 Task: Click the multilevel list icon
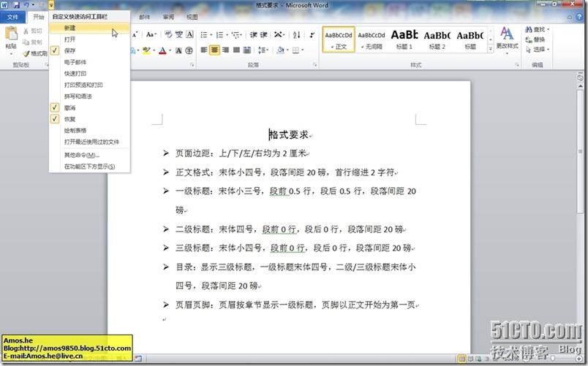click(235, 35)
